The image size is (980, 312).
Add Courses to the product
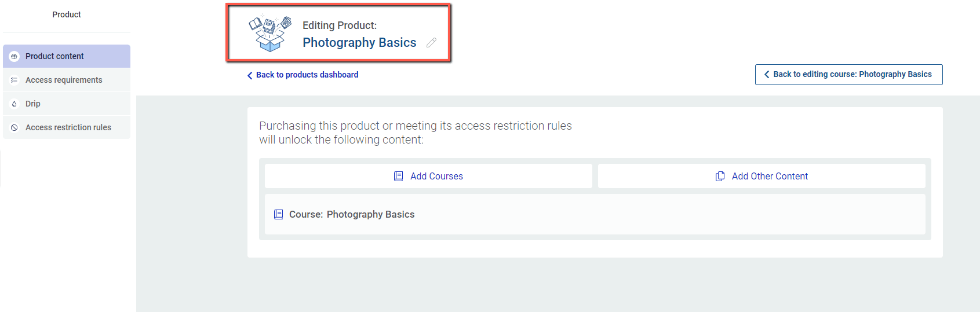coord(428,176)
